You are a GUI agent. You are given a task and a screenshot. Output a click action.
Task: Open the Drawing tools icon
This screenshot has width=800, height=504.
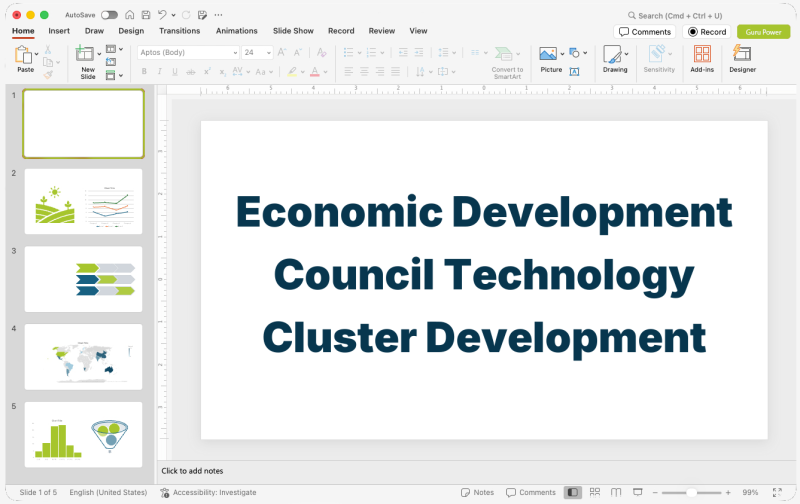coord(612,54)
